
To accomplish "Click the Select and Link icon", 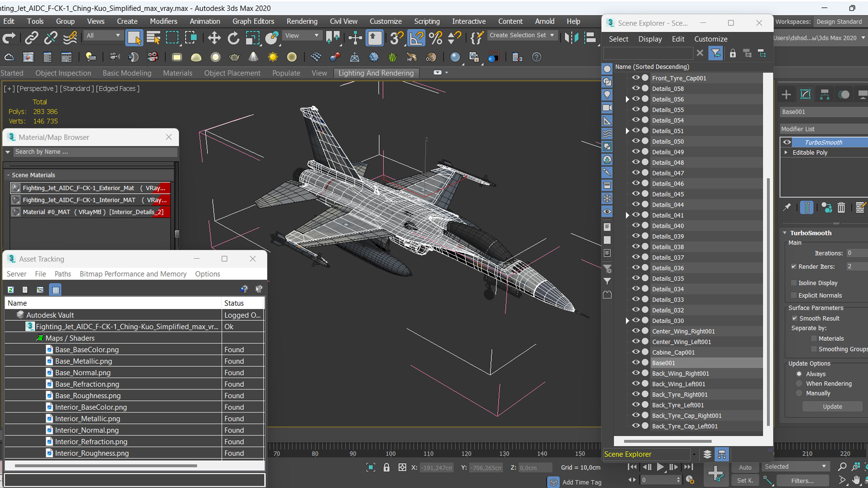I will [31, 38].
